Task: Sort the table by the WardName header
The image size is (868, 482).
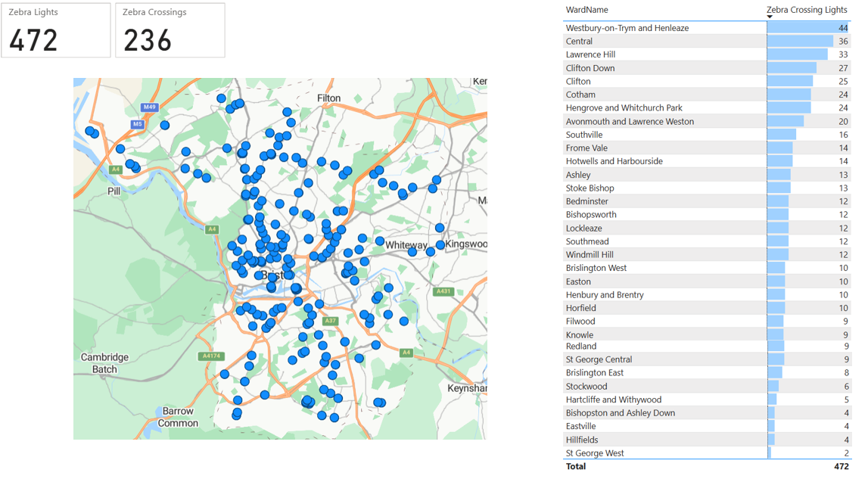Action: coord(586,10)
